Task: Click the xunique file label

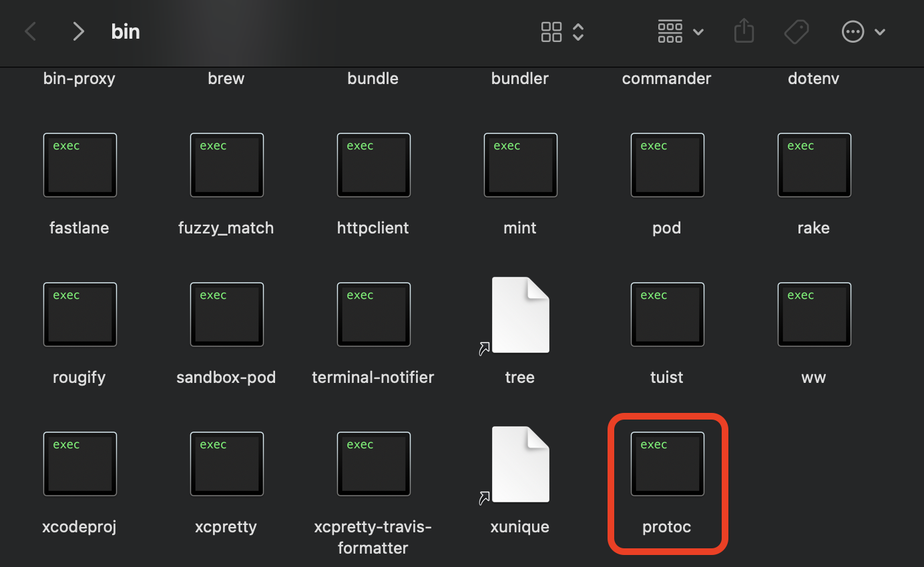Action: pos(520,527)
